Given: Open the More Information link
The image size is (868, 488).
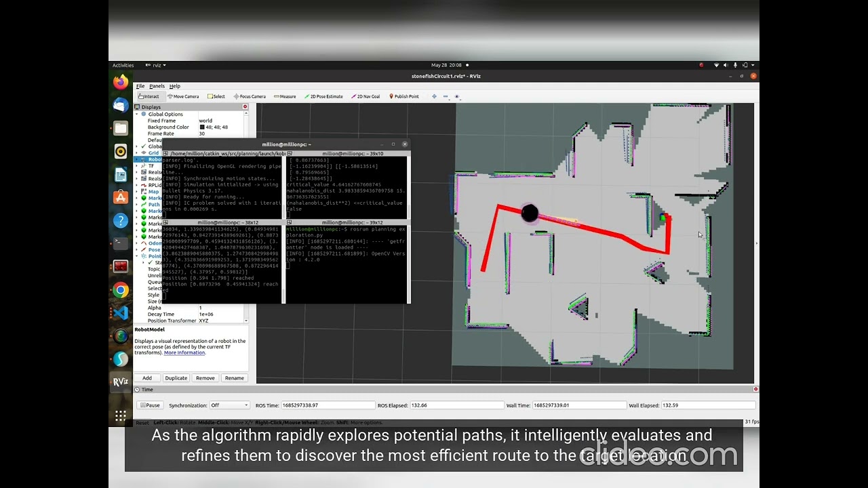Looking at the screenshot, I should 184,352.
